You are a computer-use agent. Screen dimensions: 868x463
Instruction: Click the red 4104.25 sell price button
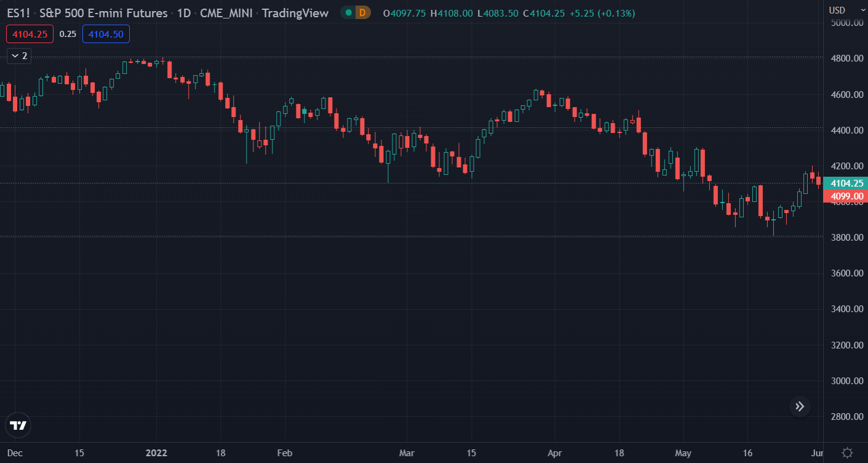[x=30, y=34]
